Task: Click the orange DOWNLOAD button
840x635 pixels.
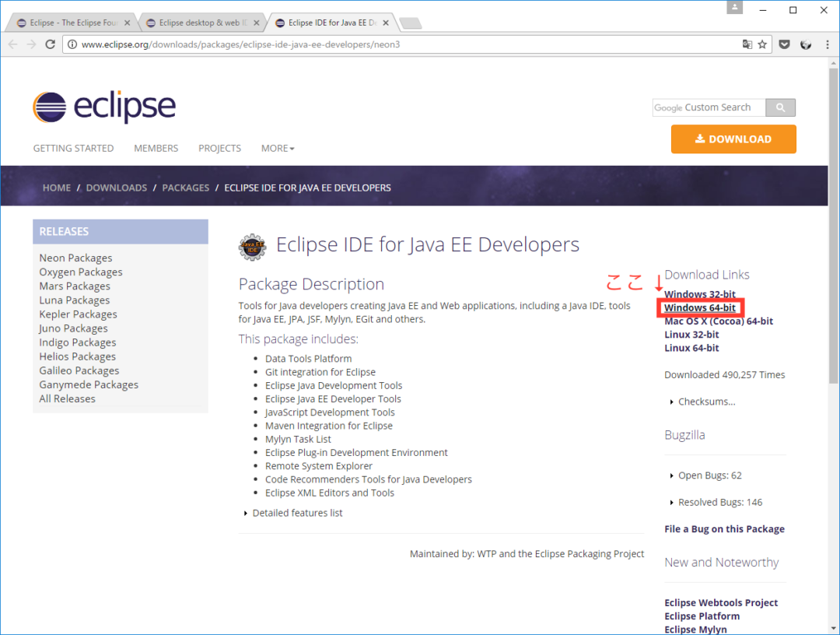Action: pyautogui.click(x=733, y=139)
